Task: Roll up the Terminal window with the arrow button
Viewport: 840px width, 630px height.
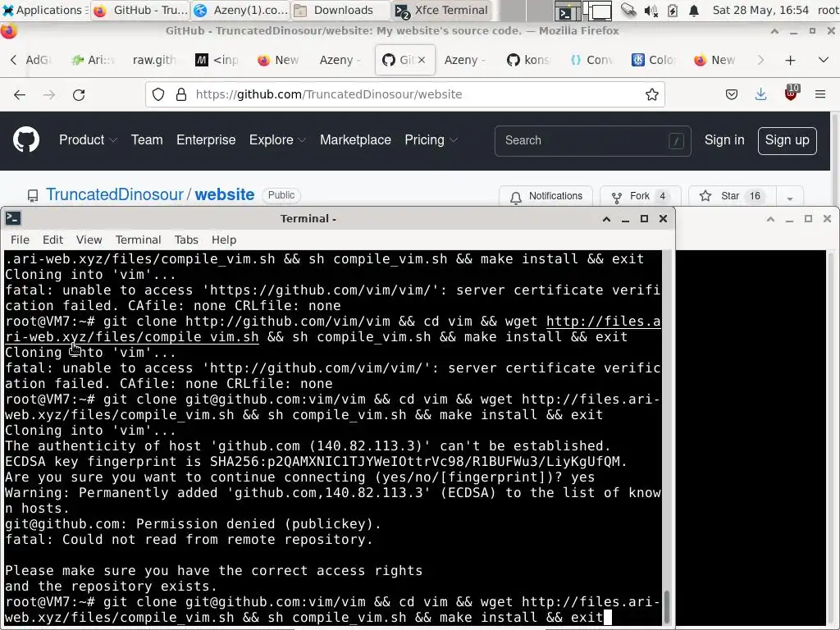Action: point(606,218)
